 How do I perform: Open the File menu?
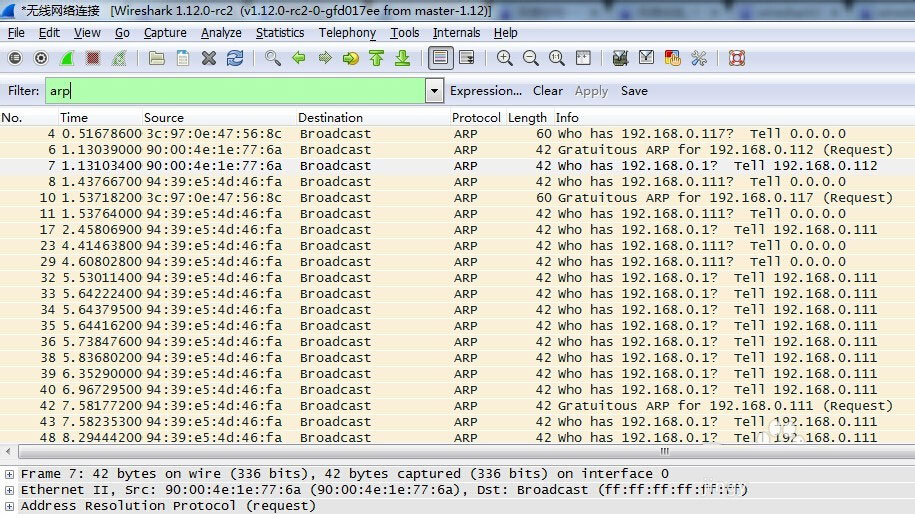click(x=16, y=33)
